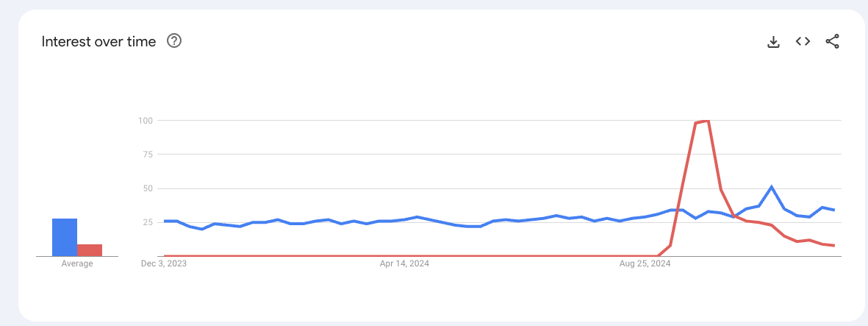Screen dimensions: 868x326
Task: Click the Average label under the bars
Action: [x=77, y=263]
